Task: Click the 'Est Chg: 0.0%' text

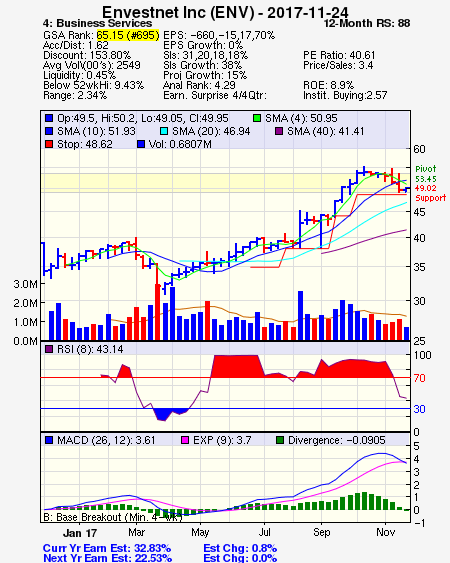Action: (x=240, y=558)
